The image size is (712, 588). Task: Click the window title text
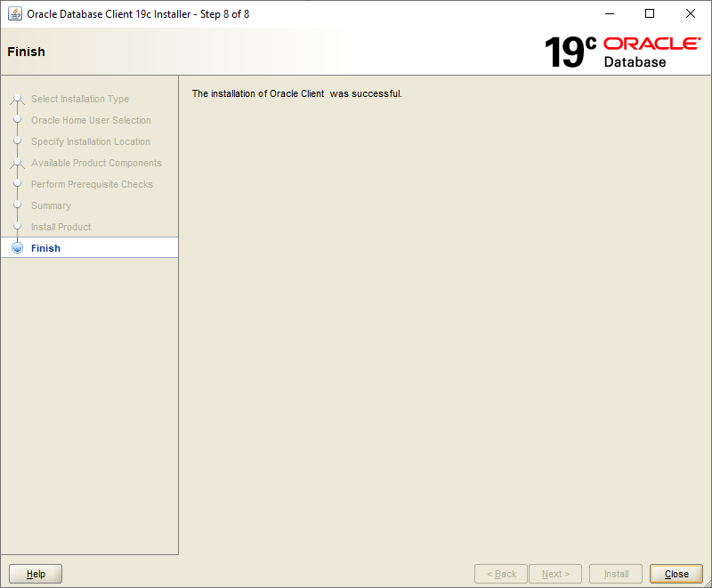pyautogui.click(x=138, y=14)
